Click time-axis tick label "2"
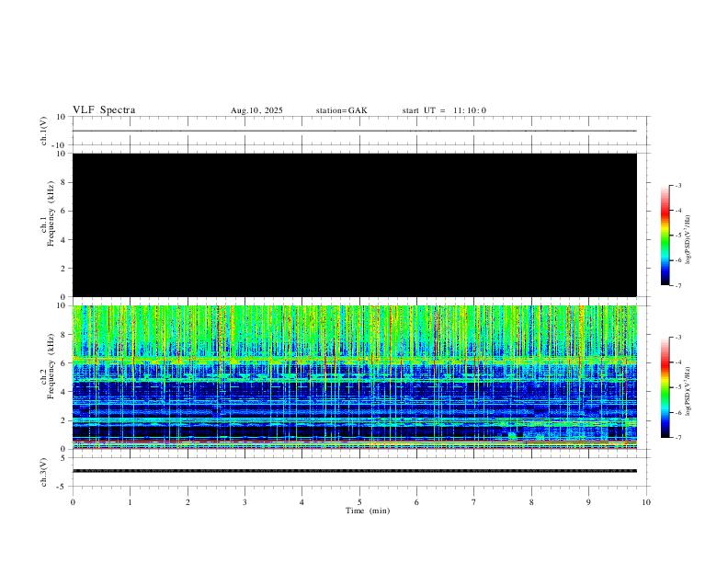The height and width of the screenshot is (563, 728). (x=188, y=502)
